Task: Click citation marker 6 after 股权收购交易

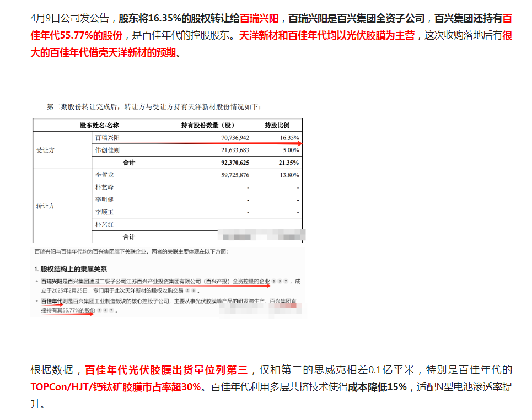Action: [194, 290]
